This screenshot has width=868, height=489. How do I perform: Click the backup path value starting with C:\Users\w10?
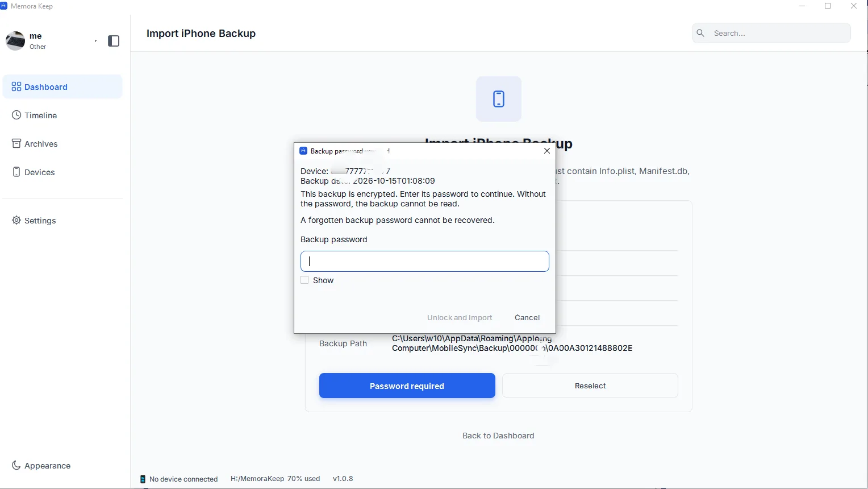512,343
